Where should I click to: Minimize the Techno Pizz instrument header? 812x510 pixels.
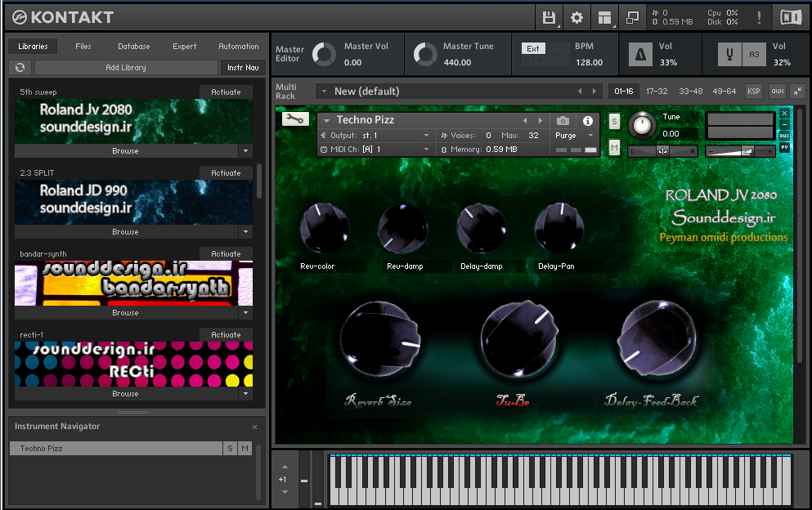click(x=784, y=124)
